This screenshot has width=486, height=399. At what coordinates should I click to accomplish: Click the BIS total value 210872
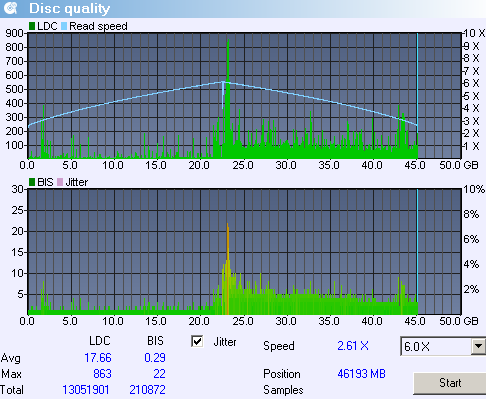147,390
